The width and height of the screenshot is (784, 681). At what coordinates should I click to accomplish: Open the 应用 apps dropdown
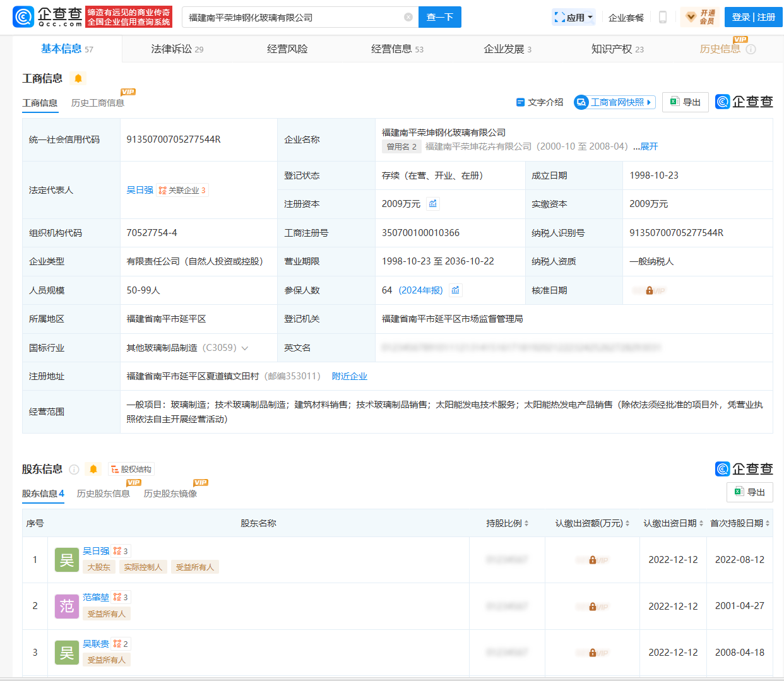coord(574,17)
